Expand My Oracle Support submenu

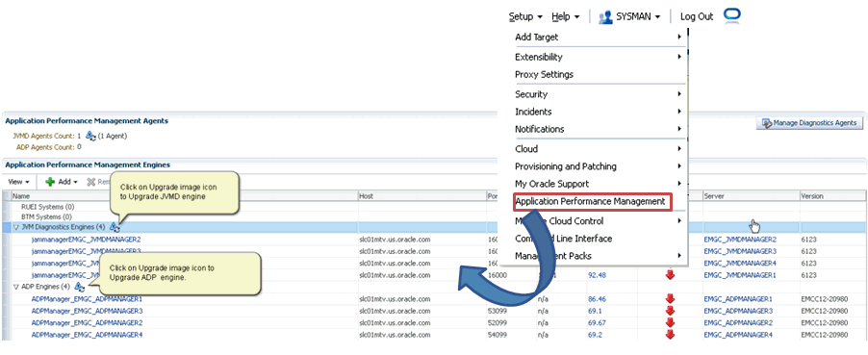point(598,184)
